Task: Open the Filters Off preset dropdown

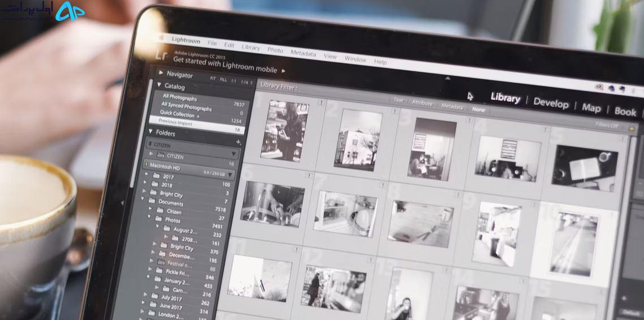Action: tap(607, 125)
